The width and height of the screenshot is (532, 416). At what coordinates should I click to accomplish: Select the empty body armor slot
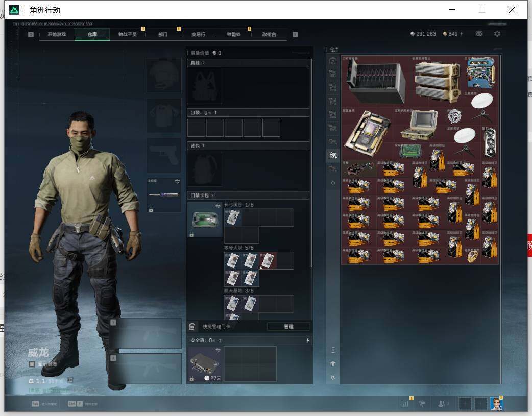coord(164,116)
